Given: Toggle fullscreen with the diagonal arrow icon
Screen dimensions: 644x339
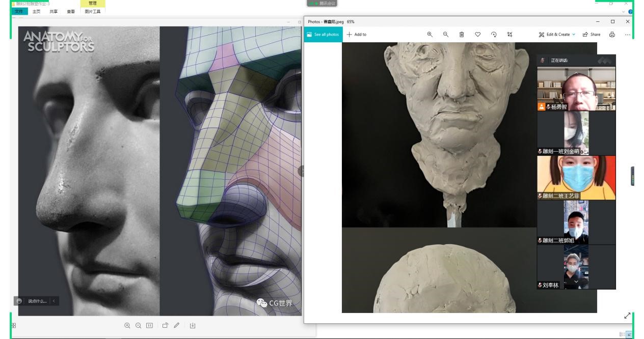Looking at the screenshot, I should pyautogui.click(x=627, y=316).
